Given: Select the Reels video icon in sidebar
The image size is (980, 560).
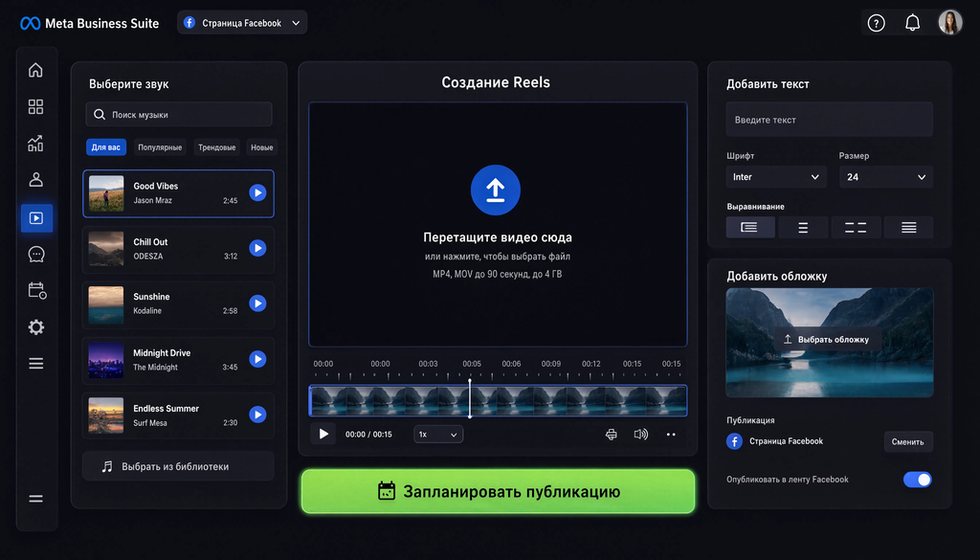Looking at the screenshot, I should tap(36, 218).
